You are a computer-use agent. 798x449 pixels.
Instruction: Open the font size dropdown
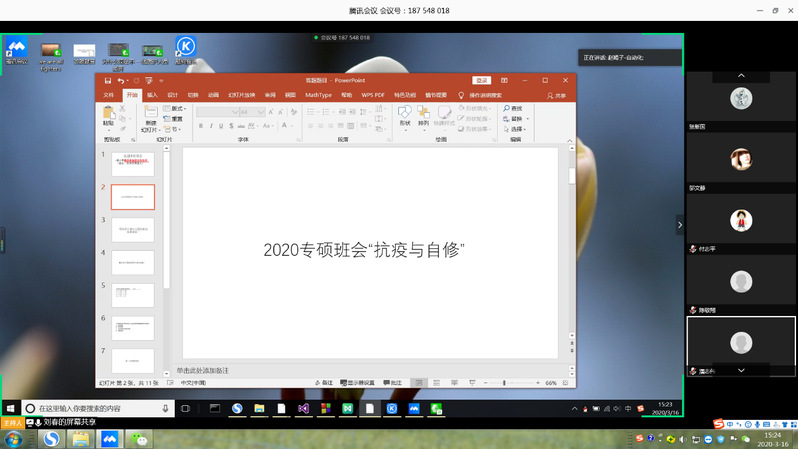[x=261, y=112]
